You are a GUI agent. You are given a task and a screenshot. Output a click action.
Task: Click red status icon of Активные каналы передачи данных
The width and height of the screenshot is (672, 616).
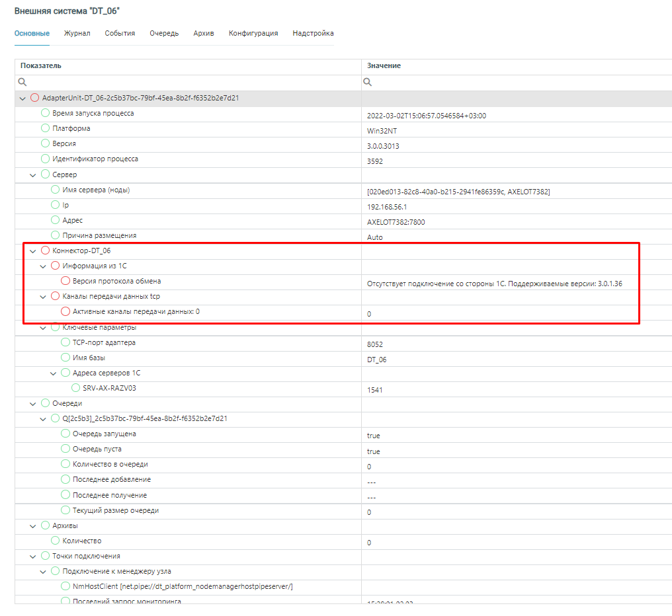(x=65, y=311)
